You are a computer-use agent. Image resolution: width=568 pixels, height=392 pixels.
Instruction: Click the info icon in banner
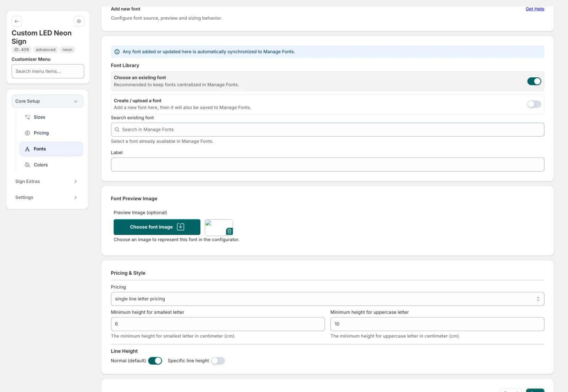click(117, 52)
